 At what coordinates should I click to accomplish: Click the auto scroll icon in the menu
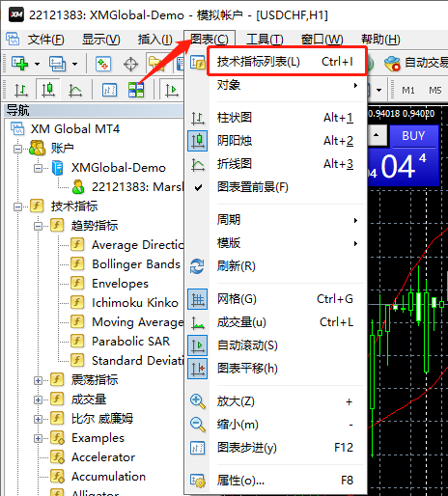pos(197,345)
